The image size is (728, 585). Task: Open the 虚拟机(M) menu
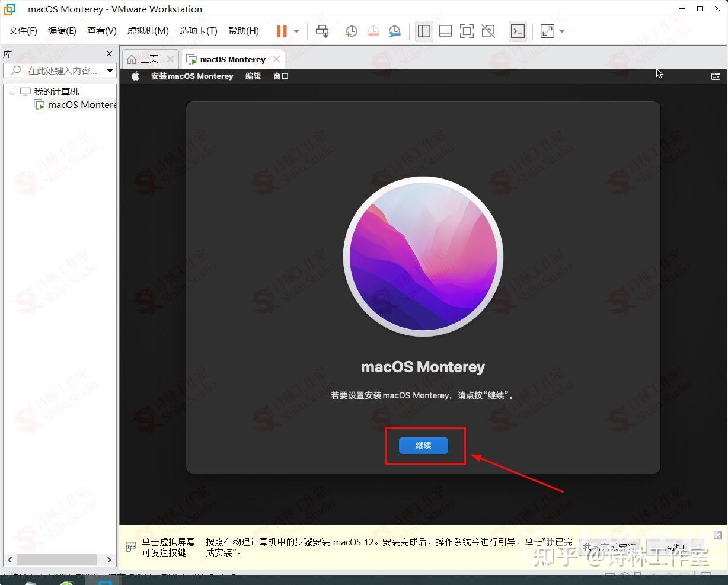(x=148, y=30)
